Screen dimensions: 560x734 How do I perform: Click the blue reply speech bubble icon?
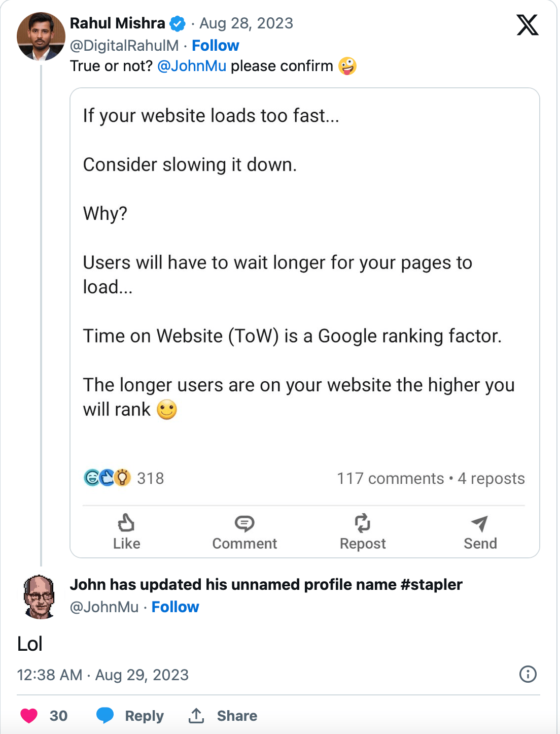tap(105, 715)
